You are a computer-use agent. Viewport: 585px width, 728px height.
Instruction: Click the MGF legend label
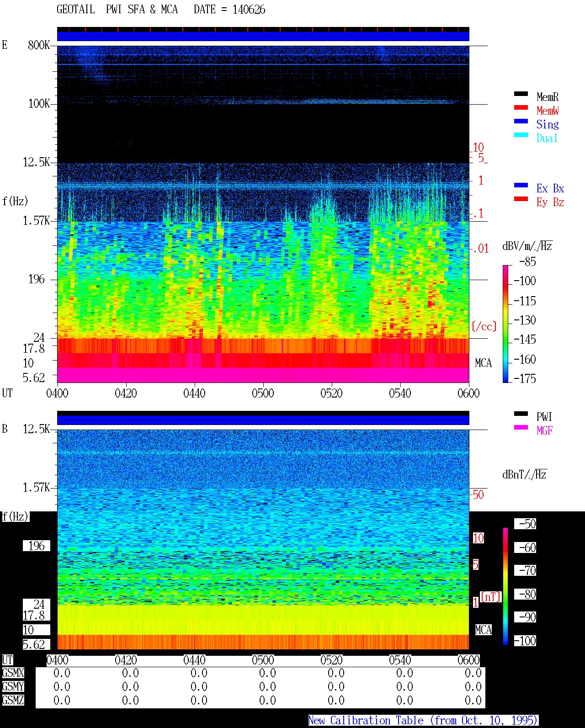544,430
